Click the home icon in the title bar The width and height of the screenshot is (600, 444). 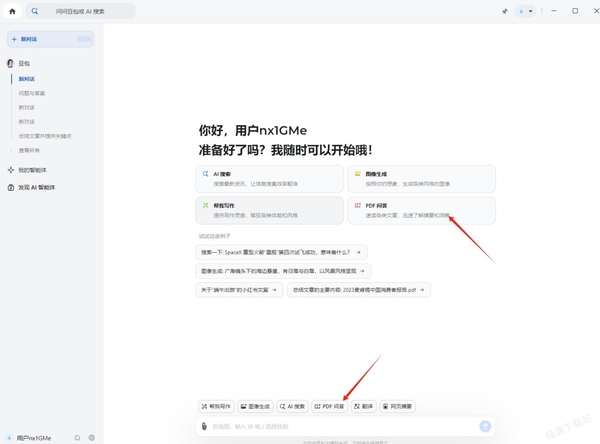coord(12,11)
